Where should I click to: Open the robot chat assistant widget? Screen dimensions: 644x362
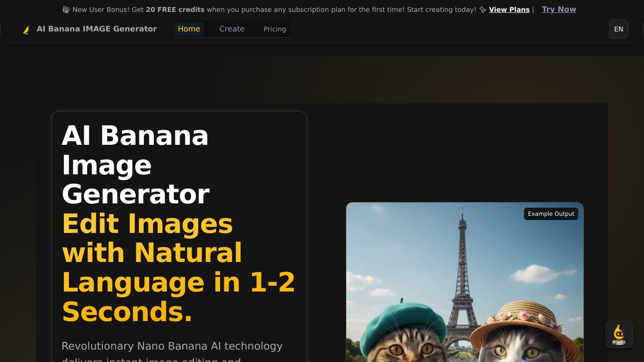pos(619,334)
